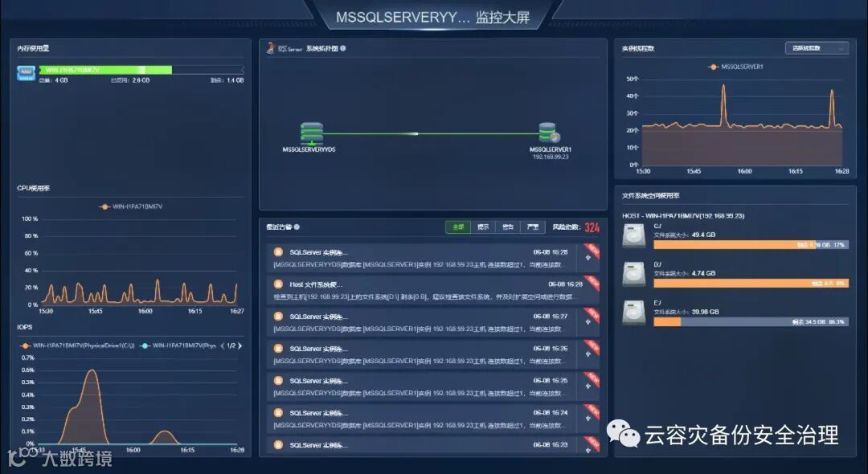868x474 pixels.
Task: Click the memory 4 GB total value
Action: click(61, 80)
